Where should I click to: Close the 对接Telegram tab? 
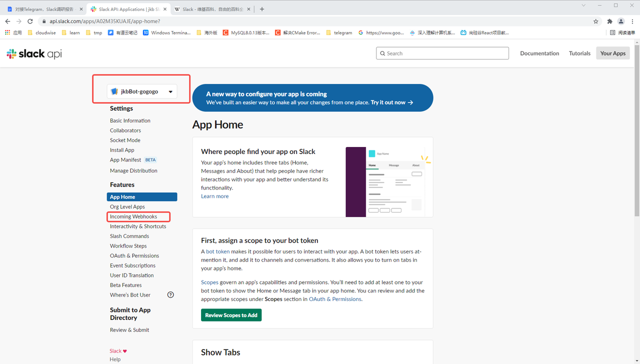point(81,9)
